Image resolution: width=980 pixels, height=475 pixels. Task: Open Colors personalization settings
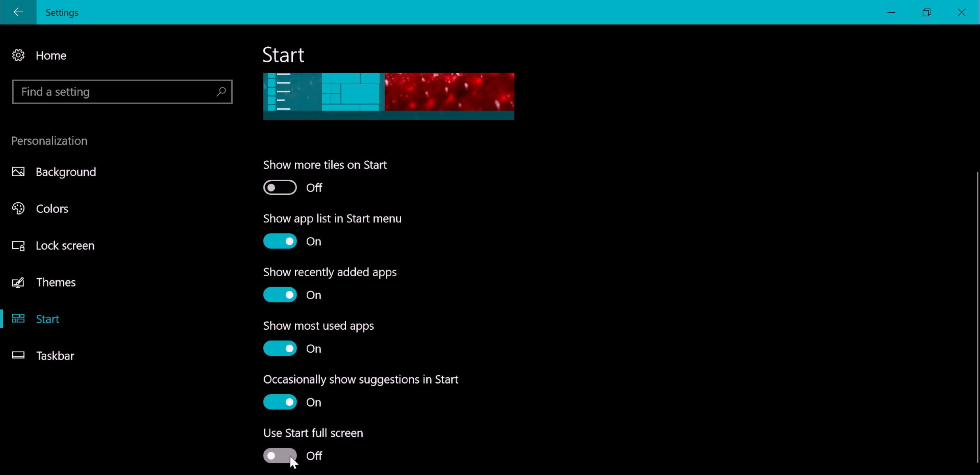52,208
